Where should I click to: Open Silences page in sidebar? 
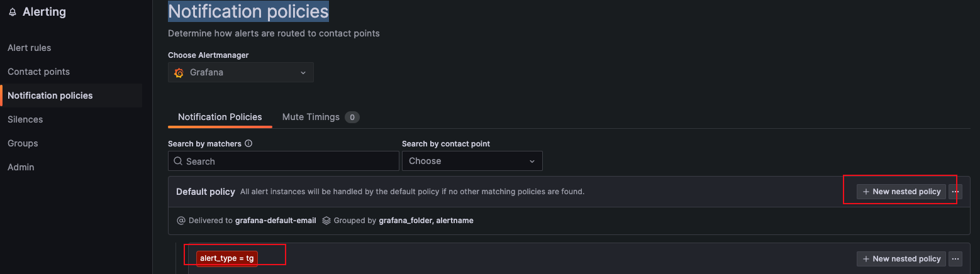[x=25, y=119]
